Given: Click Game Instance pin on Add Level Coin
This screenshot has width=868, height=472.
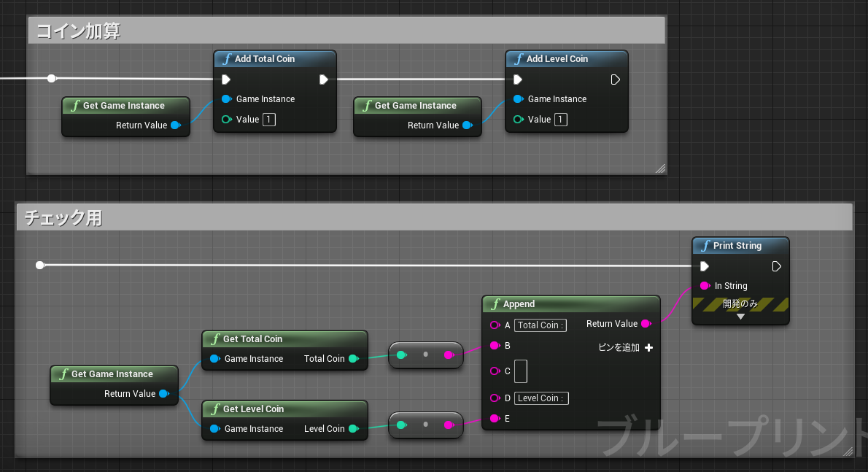Looking at the screenshot, I should [518, 99].
